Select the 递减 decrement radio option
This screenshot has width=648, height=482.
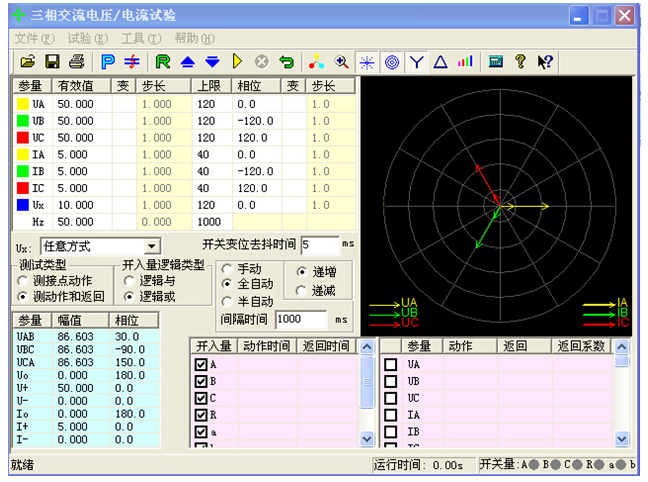303,290
